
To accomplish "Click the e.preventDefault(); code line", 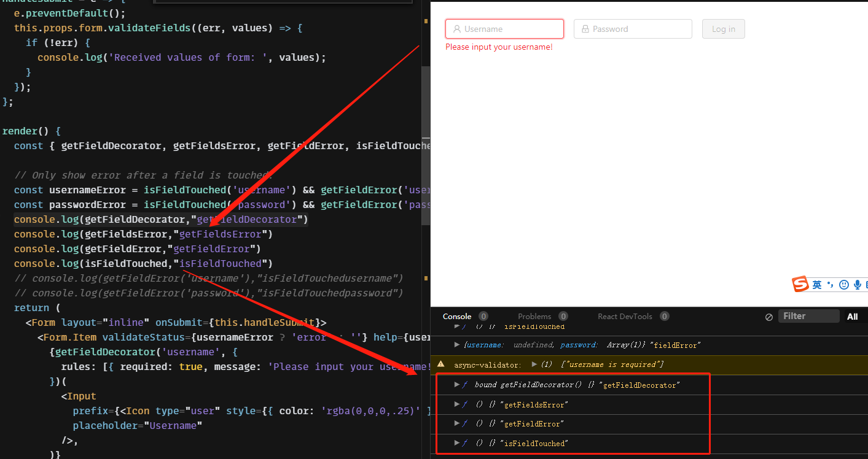I will 69,13.
